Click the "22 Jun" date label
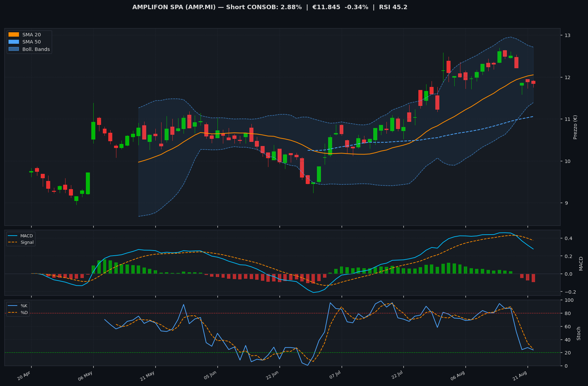 point(272,376)
